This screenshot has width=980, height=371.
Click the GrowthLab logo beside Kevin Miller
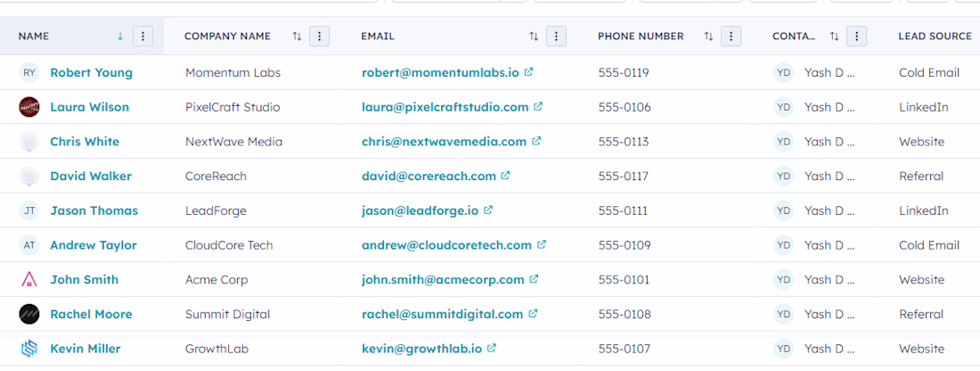click(x=29, y=349)
